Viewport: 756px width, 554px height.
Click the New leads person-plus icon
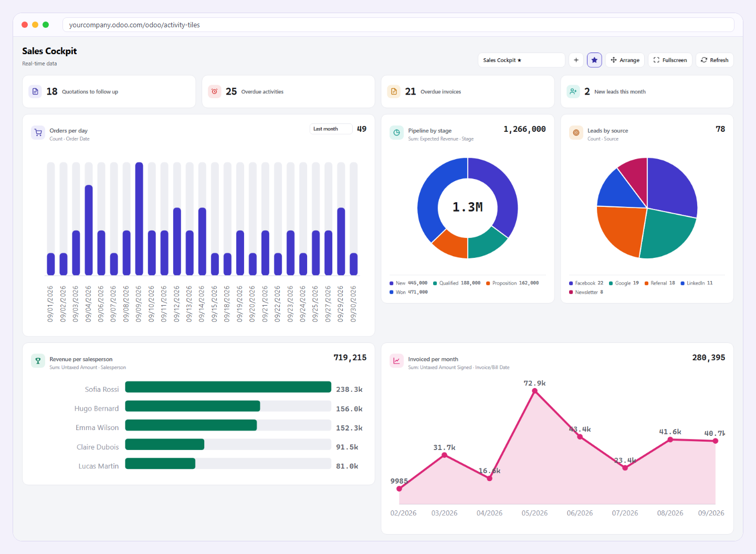(573, 91)
